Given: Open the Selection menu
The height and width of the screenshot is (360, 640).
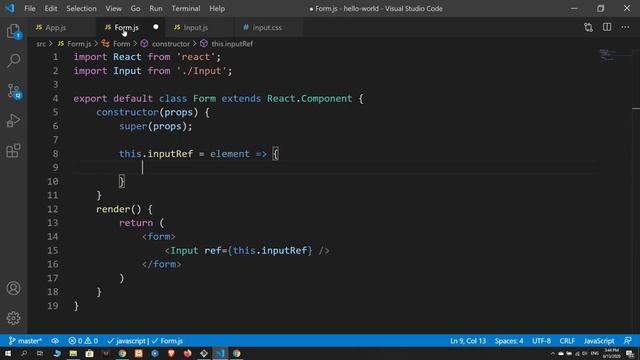Looking at the screenshot, I should pos(81,8).
